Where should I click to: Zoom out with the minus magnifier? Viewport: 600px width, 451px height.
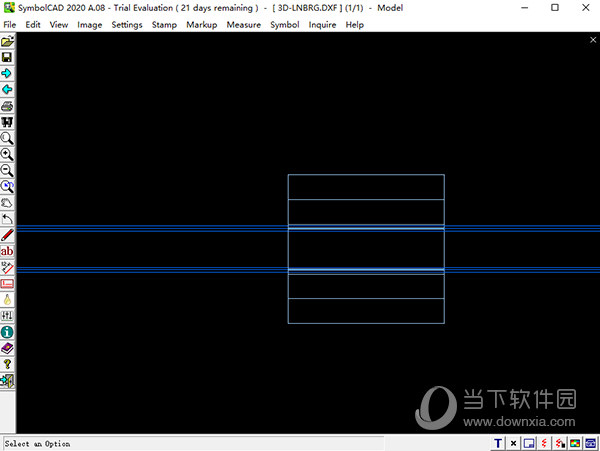[x=7, y=170]
